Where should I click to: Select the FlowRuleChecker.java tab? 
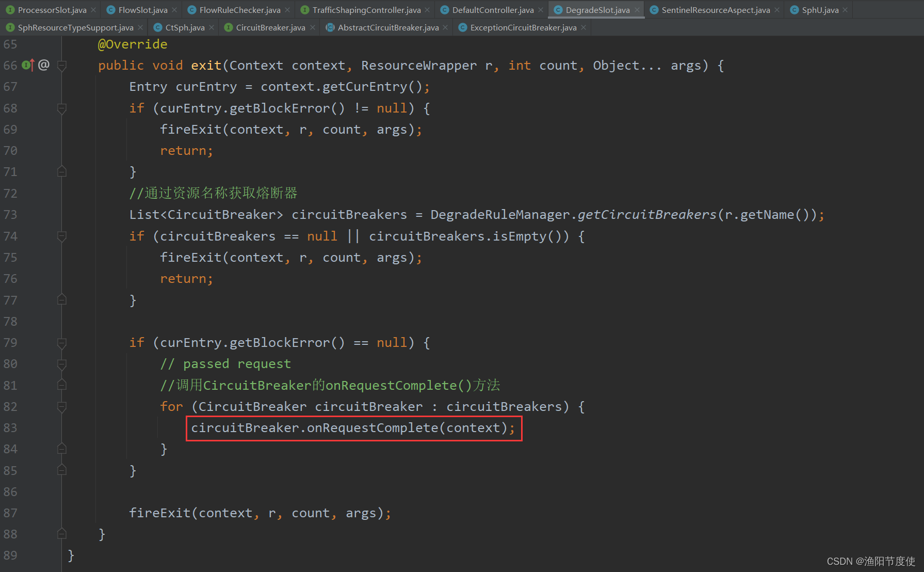(240, 10)
